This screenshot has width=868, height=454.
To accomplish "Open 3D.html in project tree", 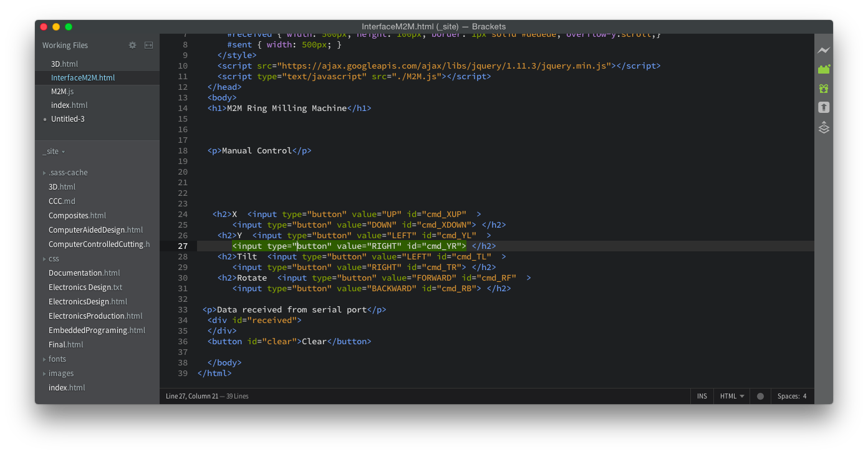I will (x=62, y=187).
